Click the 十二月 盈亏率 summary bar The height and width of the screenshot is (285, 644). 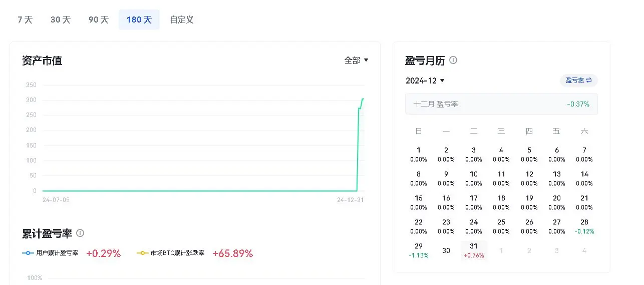click(501, 104)
